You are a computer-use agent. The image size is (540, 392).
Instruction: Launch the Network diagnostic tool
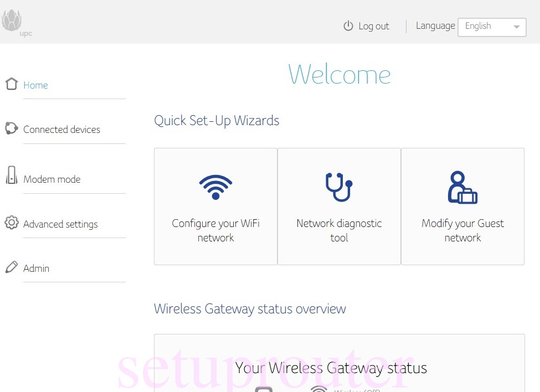(339, 206)
